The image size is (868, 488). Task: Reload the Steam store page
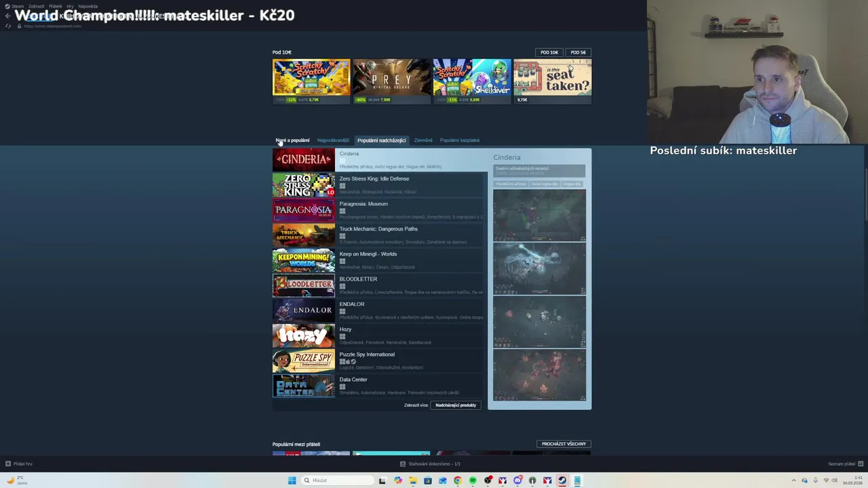coord(8,26)
